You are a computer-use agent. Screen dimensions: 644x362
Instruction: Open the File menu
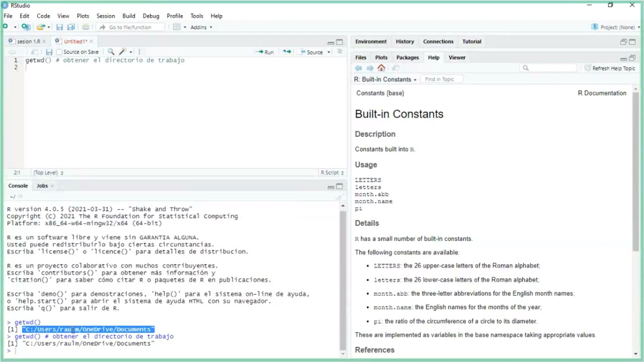(8, 16)
